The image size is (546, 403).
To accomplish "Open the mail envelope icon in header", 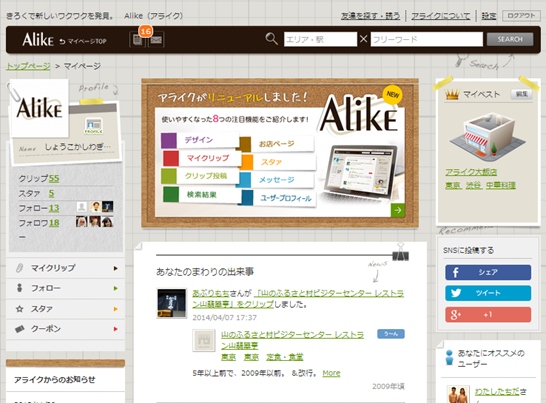I will pyautogui.click(x=156, y=40).
